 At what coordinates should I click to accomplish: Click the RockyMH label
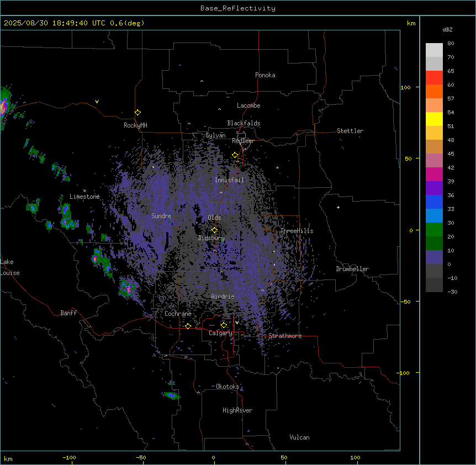pyautogui.click(x=135, y=125)
